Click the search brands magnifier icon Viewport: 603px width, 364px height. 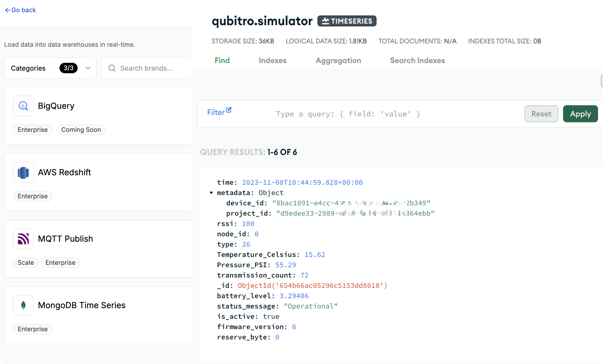click(111, 68)
